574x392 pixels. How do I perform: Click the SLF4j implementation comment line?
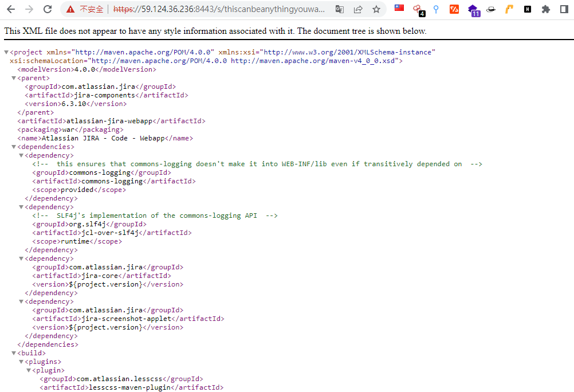155,216
